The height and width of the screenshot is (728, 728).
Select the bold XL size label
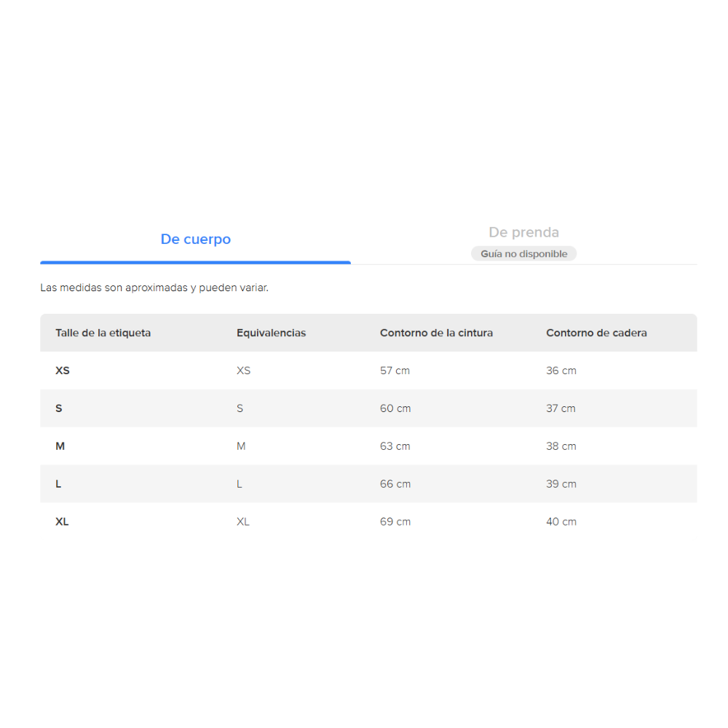62,522
